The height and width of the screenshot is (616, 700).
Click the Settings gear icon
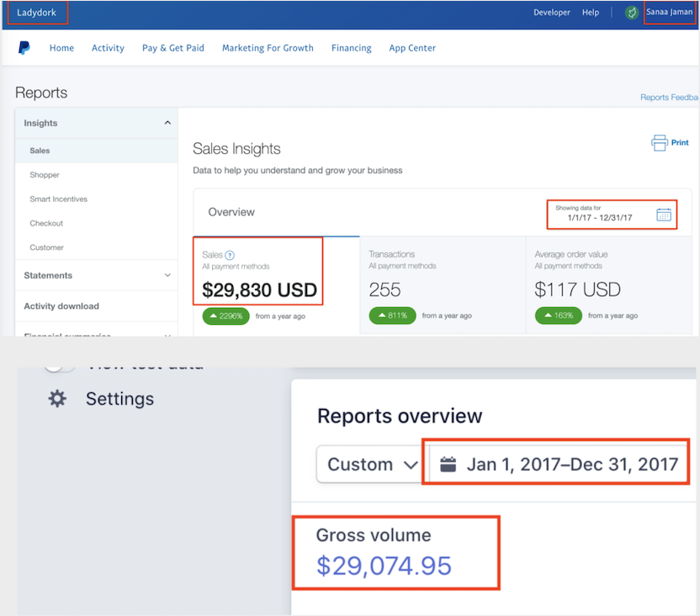tap(57, 399)
